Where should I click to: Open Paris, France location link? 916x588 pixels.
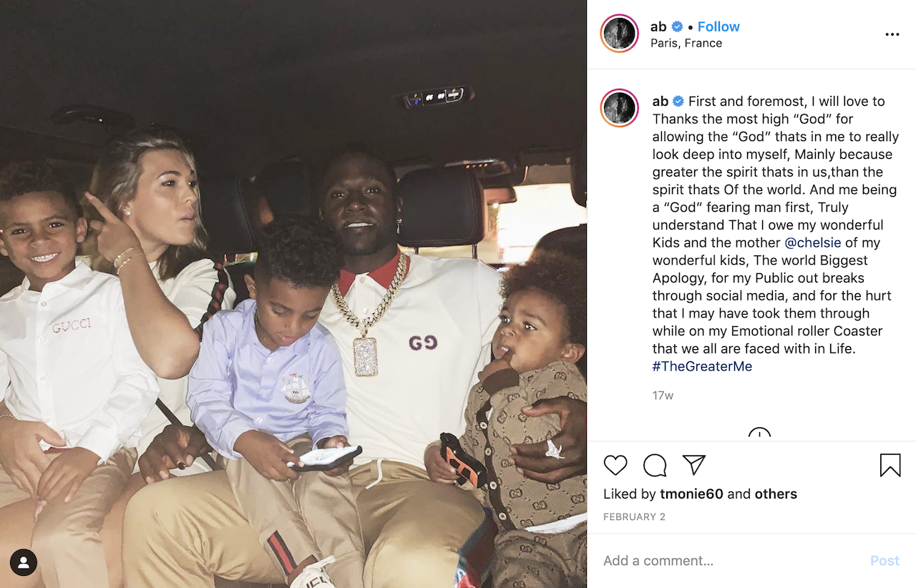(686, 43)
